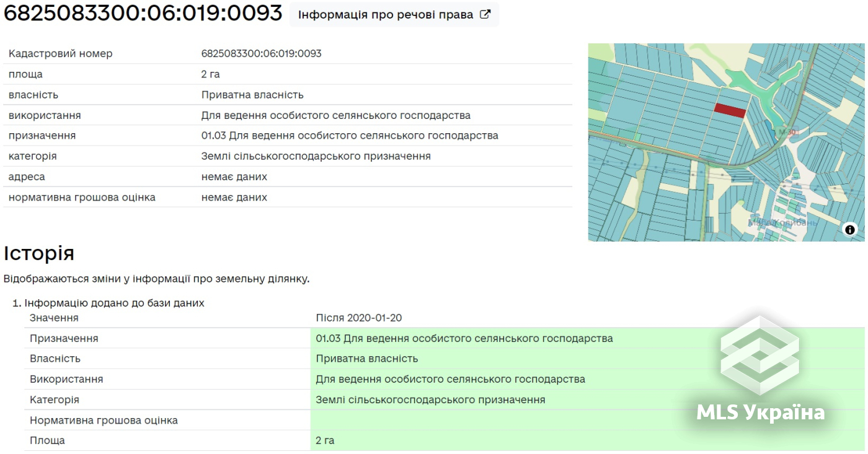Select the 01.03 value in upper призначення row
The width and height of the screenshot is (868, 454).
pyautogui.click(x=350, y=136)
